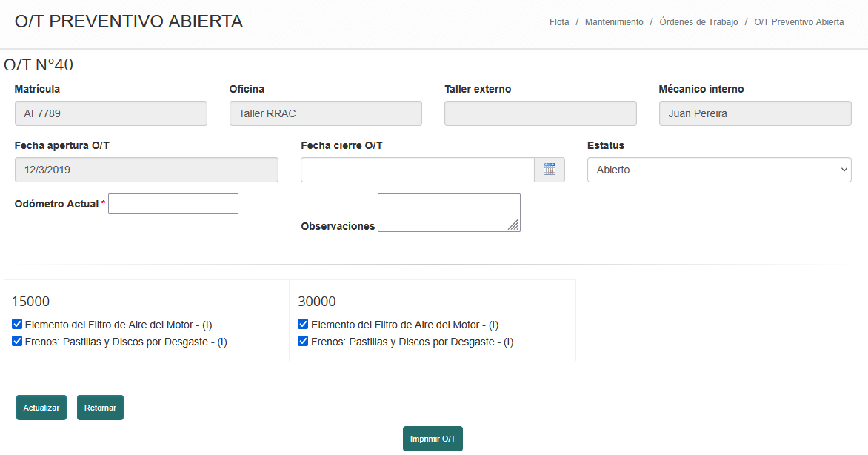Toggle Filtro de Aire checkbox under 30000
The height and width of the screenshot is (455, 868).
click(303, 325)
